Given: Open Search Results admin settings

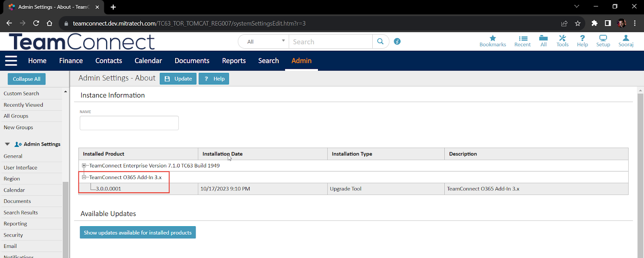Looking at the screenshot, I should [21, 213].
